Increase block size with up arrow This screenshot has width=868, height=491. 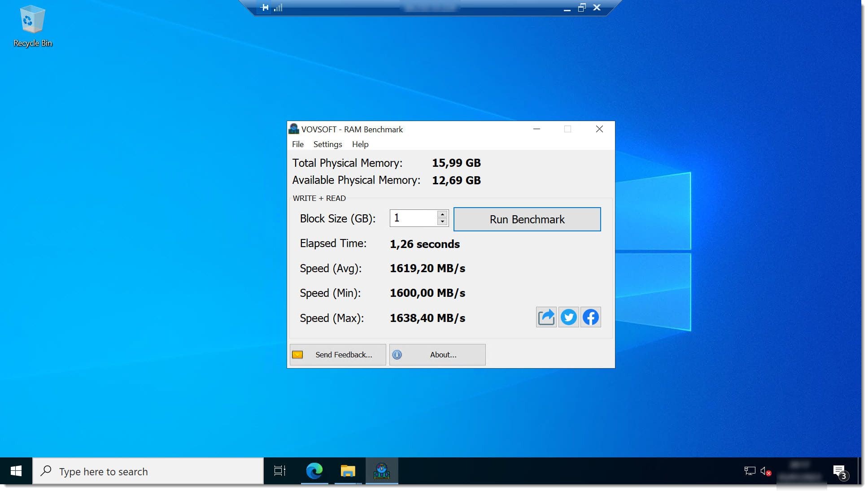click(442, 214)
